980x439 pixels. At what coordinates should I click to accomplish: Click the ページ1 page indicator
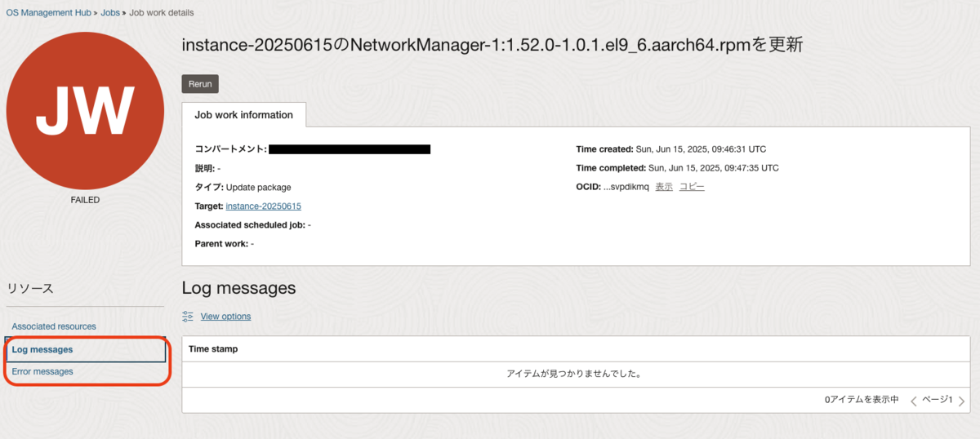pyautogui.click(x=938, y=400)
